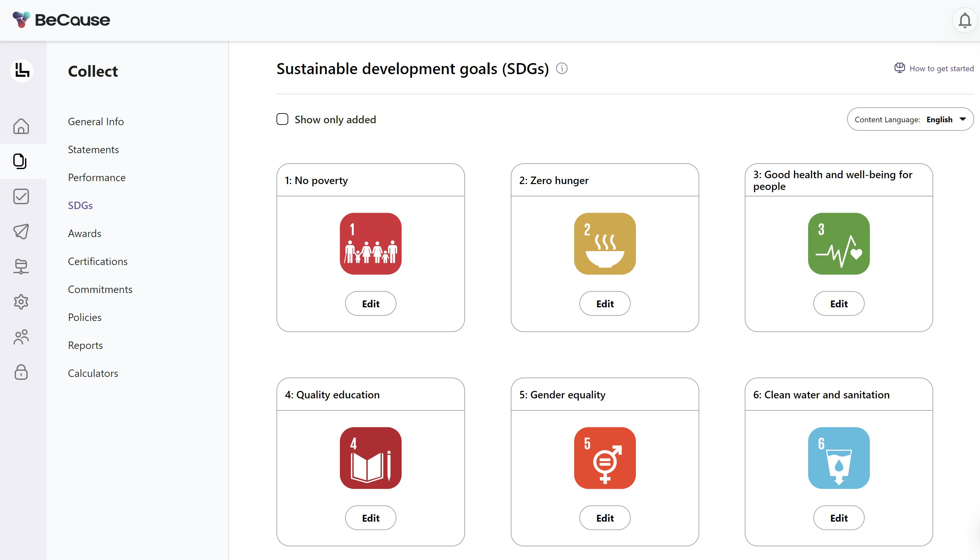The width and height of the screenshot is (980, 560).
Task: Open the paper plane sidebar icon
Action: 21,231
